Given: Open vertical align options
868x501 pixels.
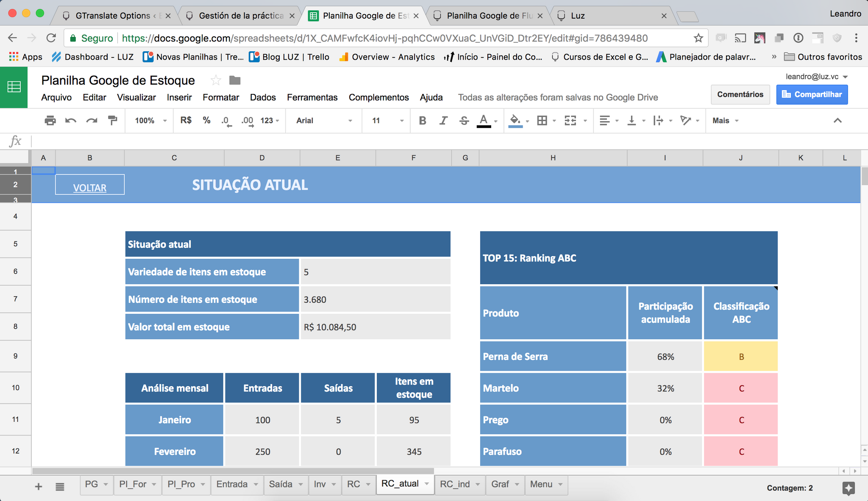Looking at the screenshot, I should point(632,121).
